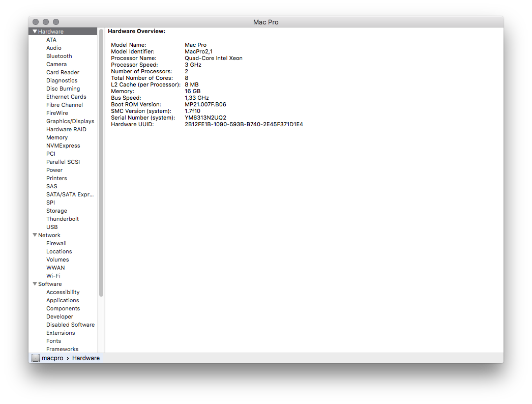Open USB in the sidebar
Screen dimensions: 532x404
coord(52,227)
